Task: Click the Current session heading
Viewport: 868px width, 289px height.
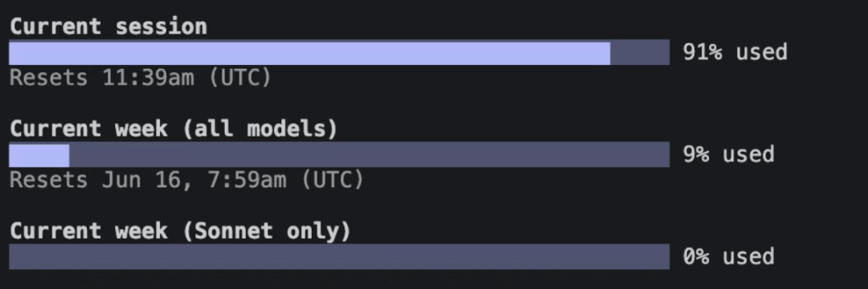Action: [x=108, y=26]
